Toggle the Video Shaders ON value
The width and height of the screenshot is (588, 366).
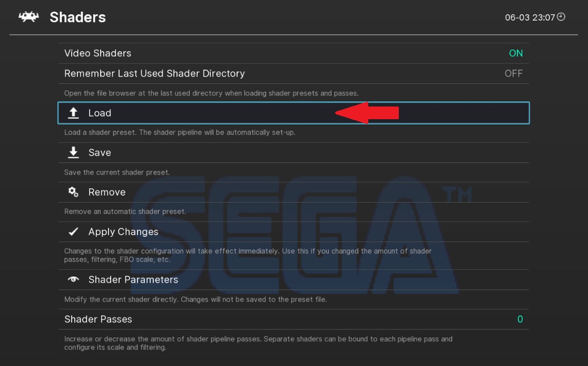click(x=515, y=53)
